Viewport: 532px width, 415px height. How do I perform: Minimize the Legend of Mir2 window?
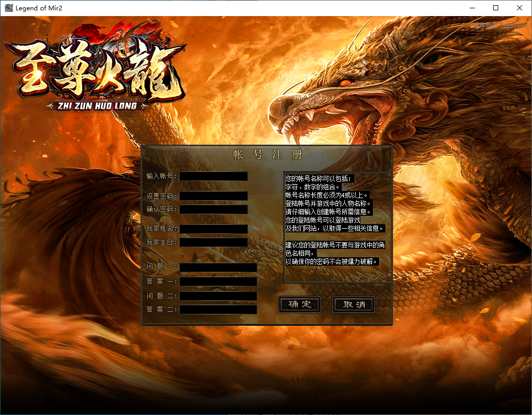pyautogui.click(x=472, y=8)
